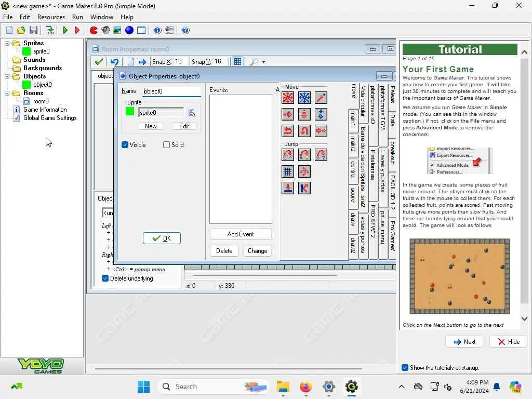Screen dimensions: 532x399
Task: Click the New sprite button
Action: tap(151, 126)
